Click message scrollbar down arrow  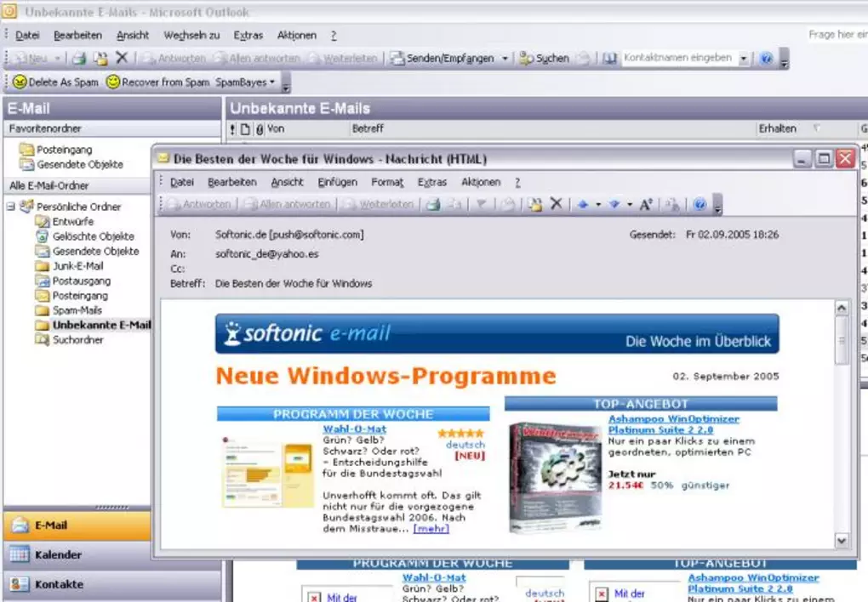click(842, 540)
